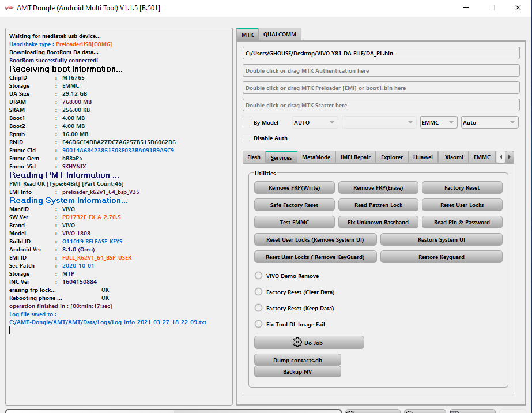Click the saved log file path text
Image resolution: width=532 pixels, height=413 pixels.
click(108, 322)
